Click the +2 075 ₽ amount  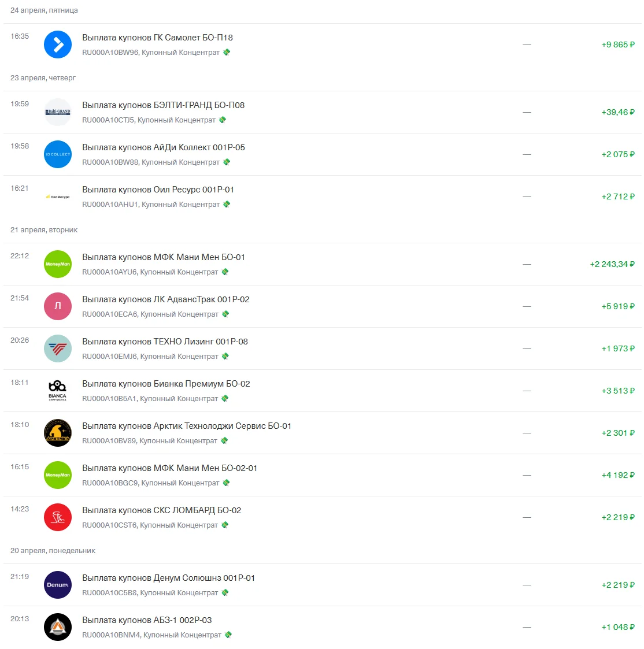click(x=617, y=154)
